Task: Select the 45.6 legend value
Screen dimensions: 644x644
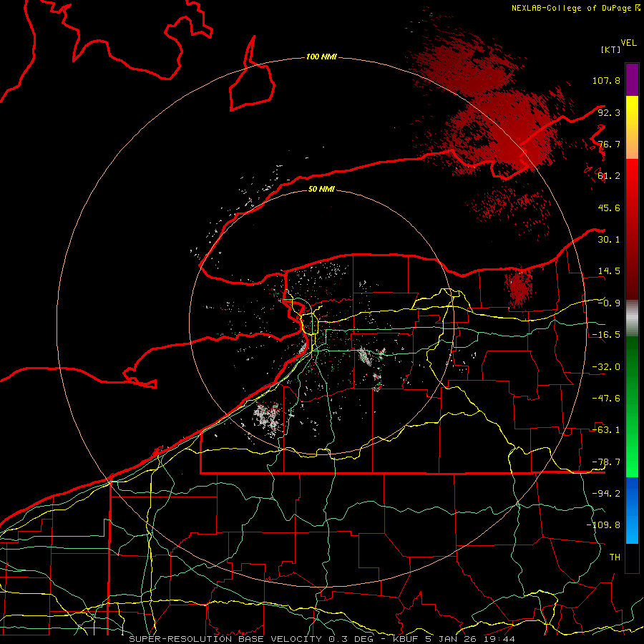Action: 609,208
